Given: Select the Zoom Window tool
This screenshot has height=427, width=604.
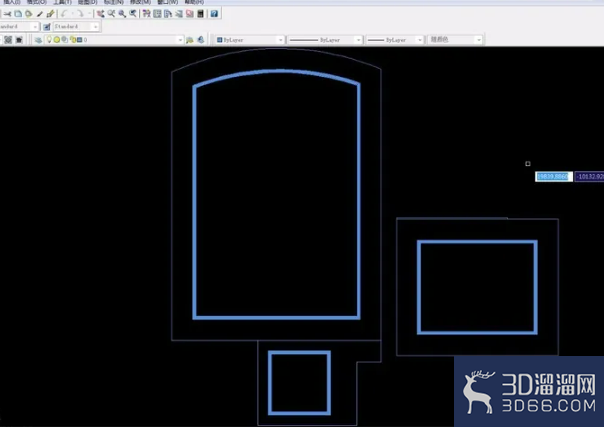Looking at the screenshot, I should pyautogui.click(x=122, y=14).
